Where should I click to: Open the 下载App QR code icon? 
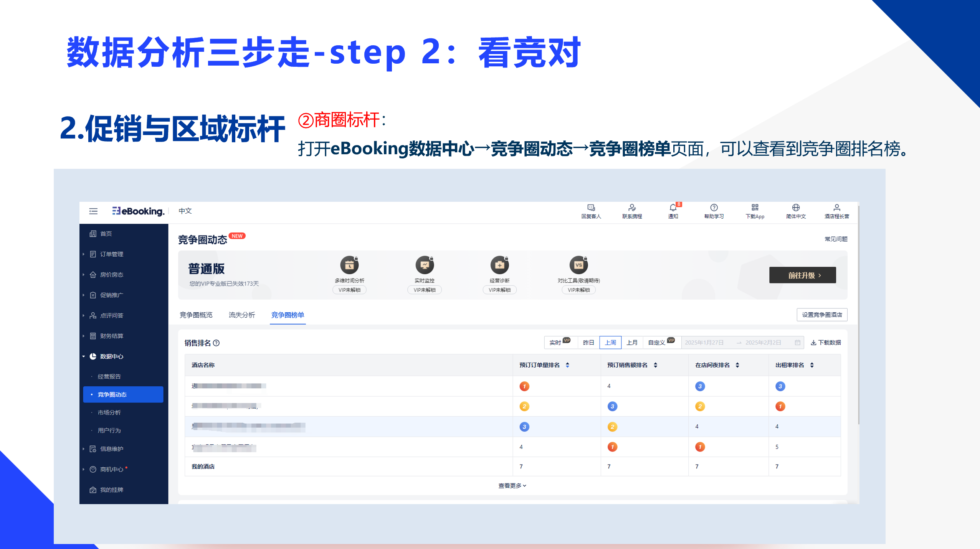tap(755, 208)
